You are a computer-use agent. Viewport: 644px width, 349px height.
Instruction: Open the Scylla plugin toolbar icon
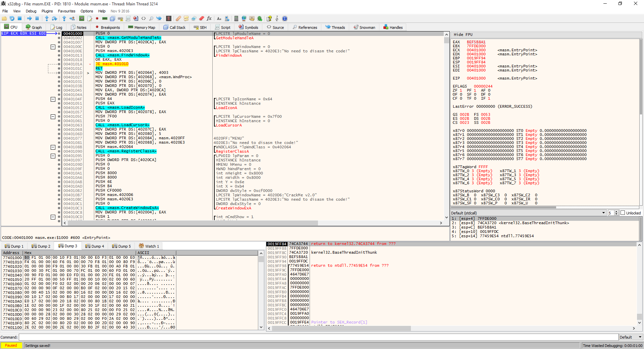169,18
